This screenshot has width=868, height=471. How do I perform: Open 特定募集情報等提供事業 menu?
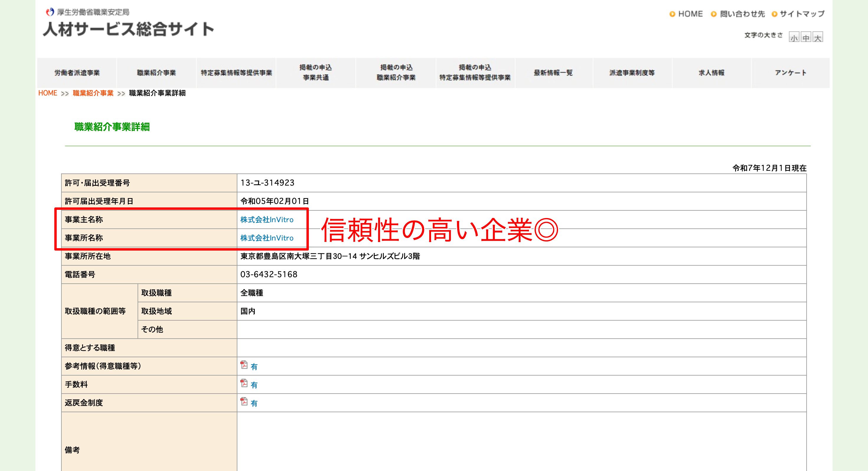coord(236,73)
